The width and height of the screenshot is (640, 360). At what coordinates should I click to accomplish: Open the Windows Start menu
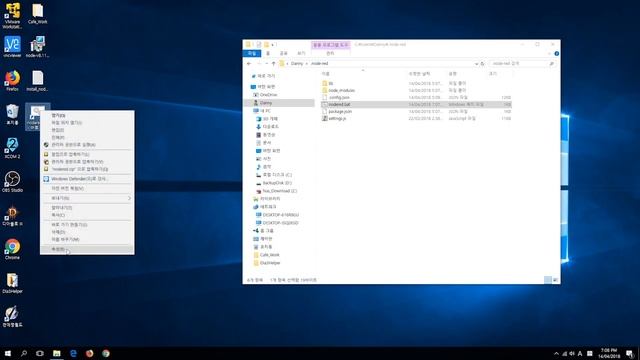tap(8, 353)
